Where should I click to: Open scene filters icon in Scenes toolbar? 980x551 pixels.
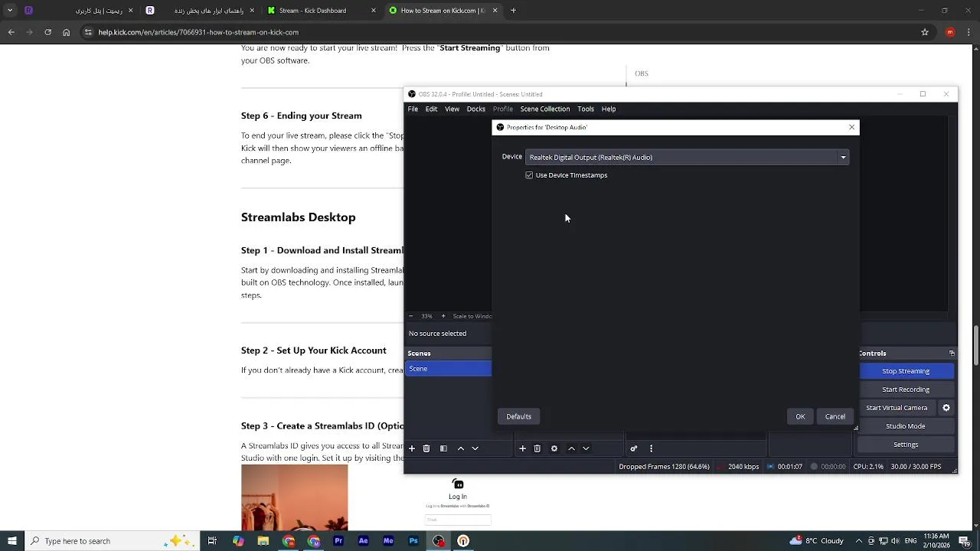pos(443,448)
